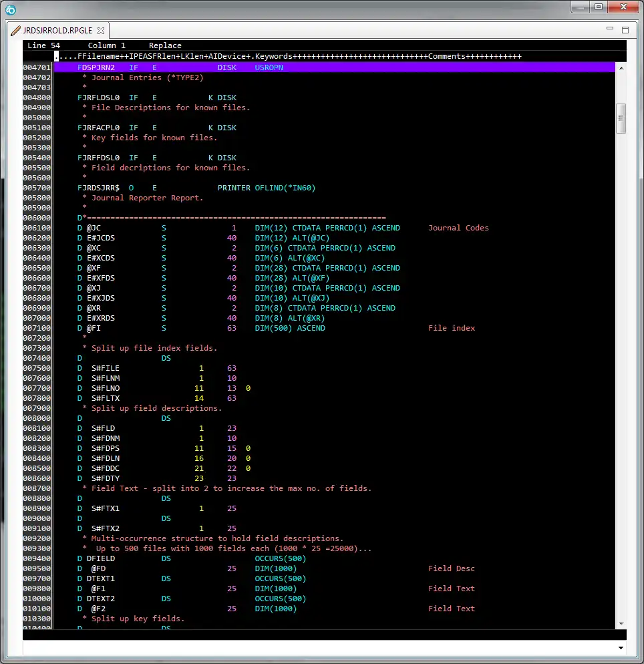Select the JRDSJRROLD.RPGLE editor tab

tap(57, 31)
